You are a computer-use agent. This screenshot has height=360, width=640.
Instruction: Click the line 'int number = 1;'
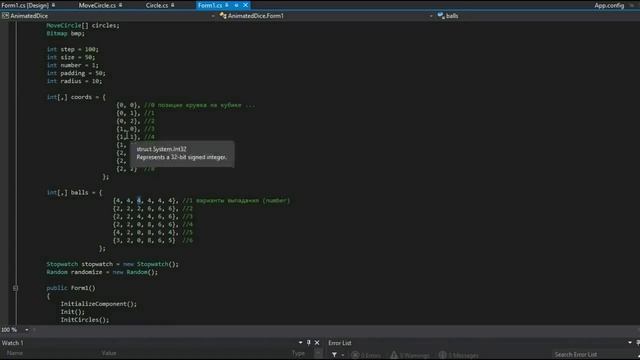(x=73, y=65)
